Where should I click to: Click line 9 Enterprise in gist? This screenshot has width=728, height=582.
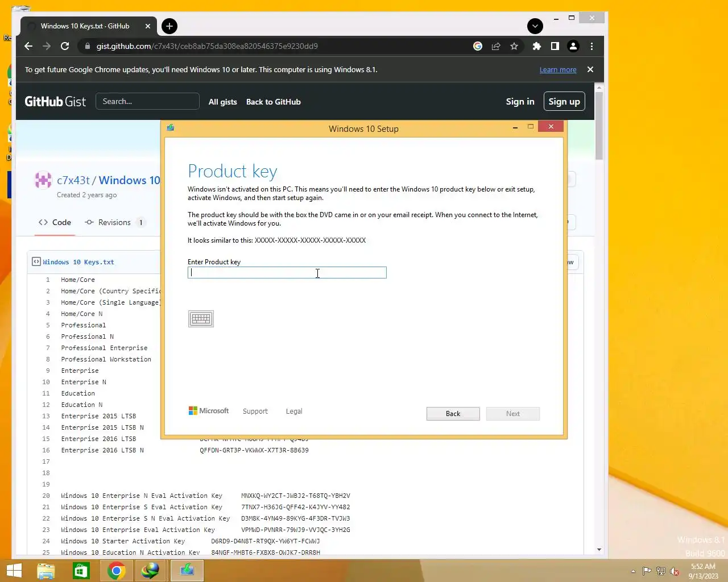pos(80,371)
